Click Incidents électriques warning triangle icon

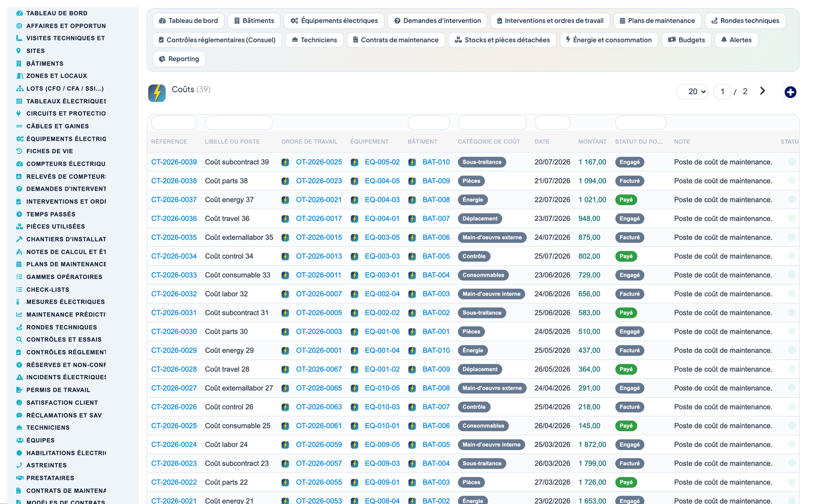(x=19, y=377)
